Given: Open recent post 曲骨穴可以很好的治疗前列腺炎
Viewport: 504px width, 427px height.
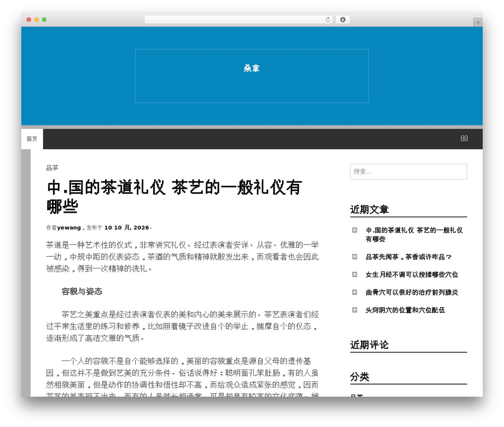Looking at the screenshot, I should click(412, 292).
